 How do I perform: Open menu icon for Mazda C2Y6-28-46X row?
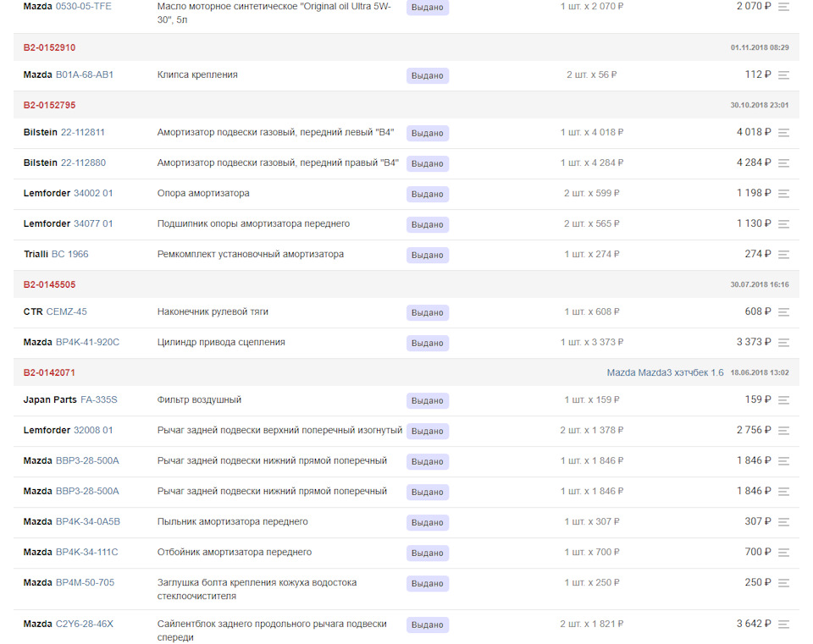point(783,625)
